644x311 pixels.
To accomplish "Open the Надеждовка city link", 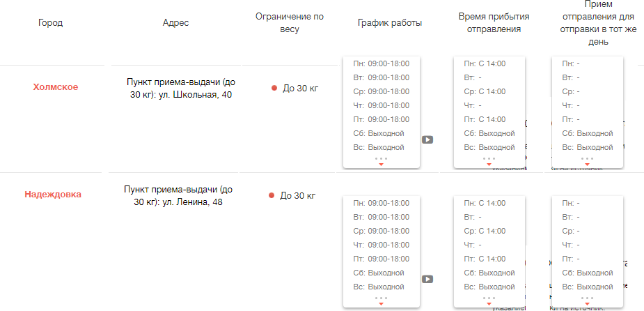I will pos(53,195).
